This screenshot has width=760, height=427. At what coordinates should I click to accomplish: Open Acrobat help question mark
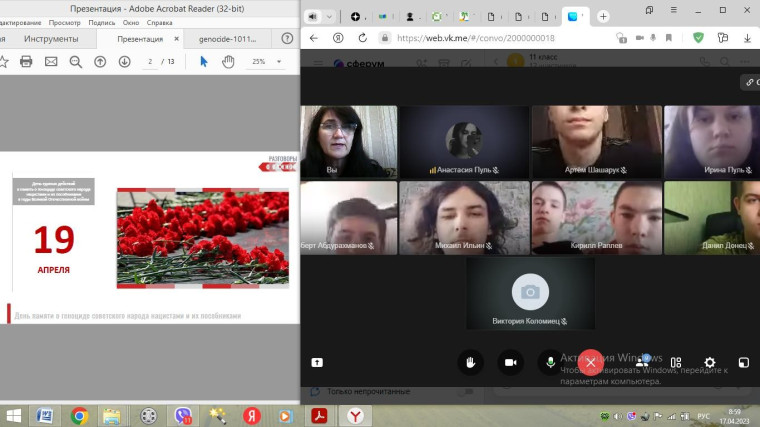tap(287, 39)
